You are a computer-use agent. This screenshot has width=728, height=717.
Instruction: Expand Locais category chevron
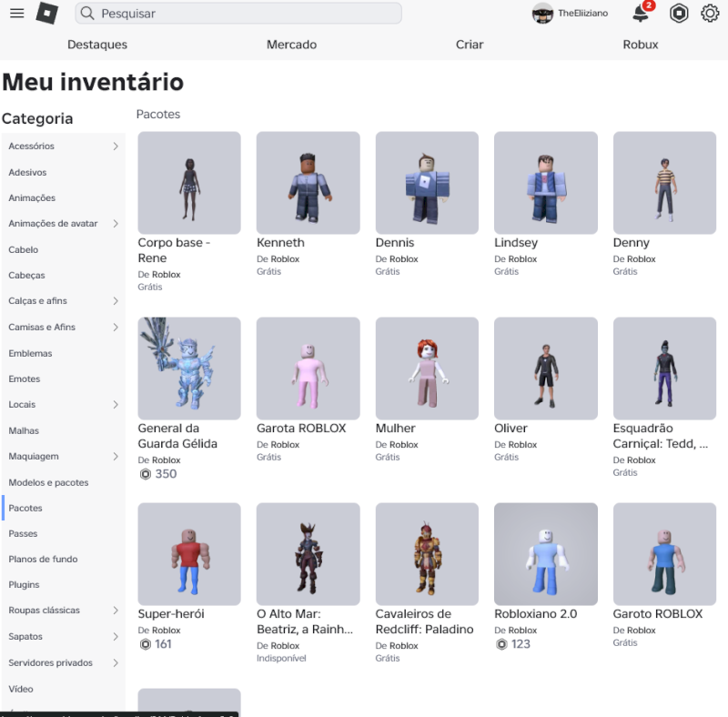pyautogui.click(x=116, y=405)
